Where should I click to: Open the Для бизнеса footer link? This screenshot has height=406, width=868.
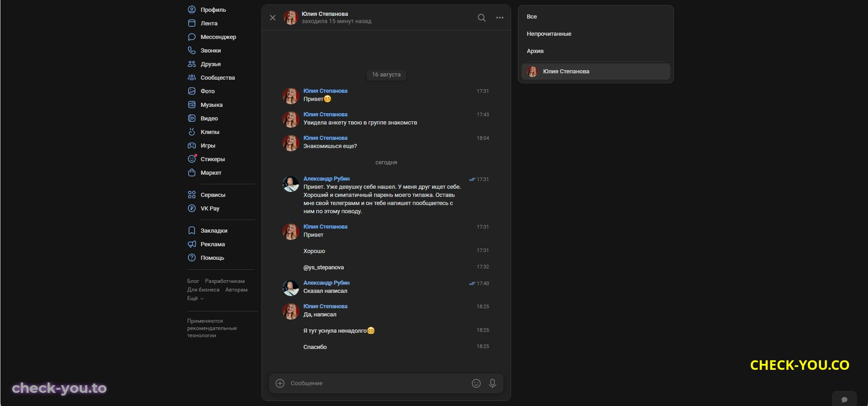(x=204, y=290)
